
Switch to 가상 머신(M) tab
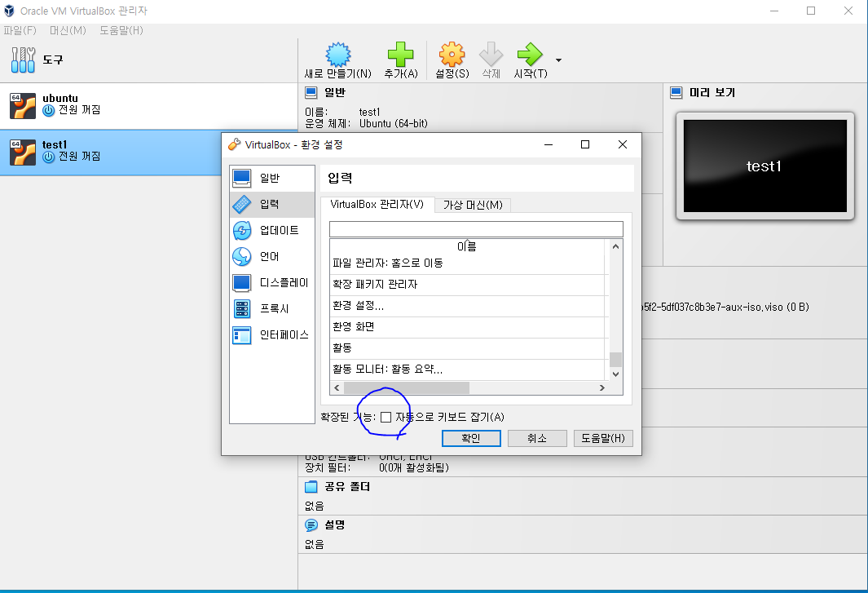[473, 205]
